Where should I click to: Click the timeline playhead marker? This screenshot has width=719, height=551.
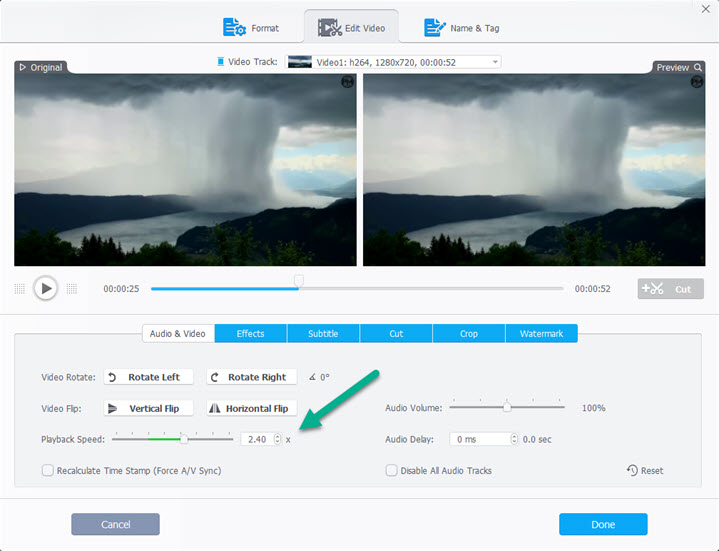(299, 280)
